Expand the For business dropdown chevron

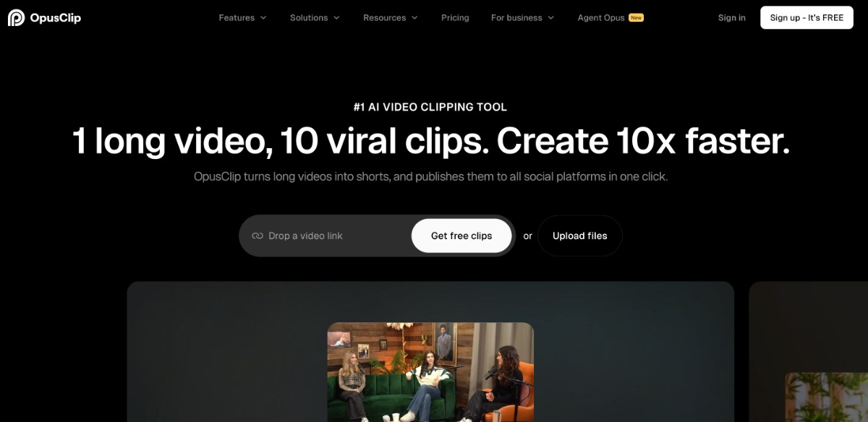[x=551, y=17]
